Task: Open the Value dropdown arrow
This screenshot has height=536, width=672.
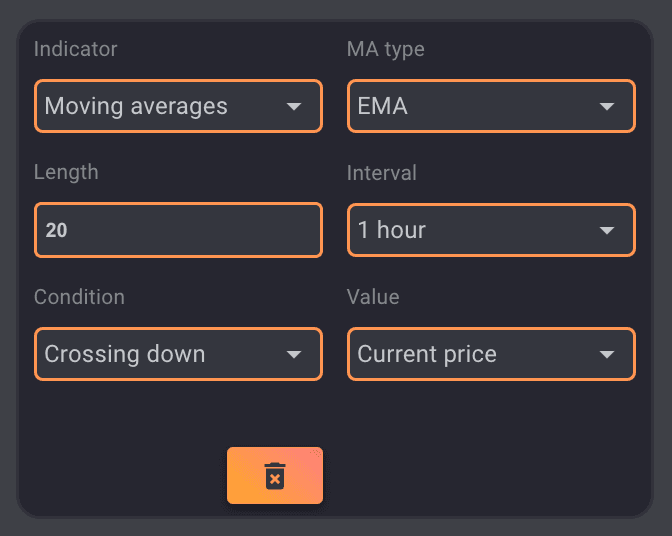Action: point(607,355)
